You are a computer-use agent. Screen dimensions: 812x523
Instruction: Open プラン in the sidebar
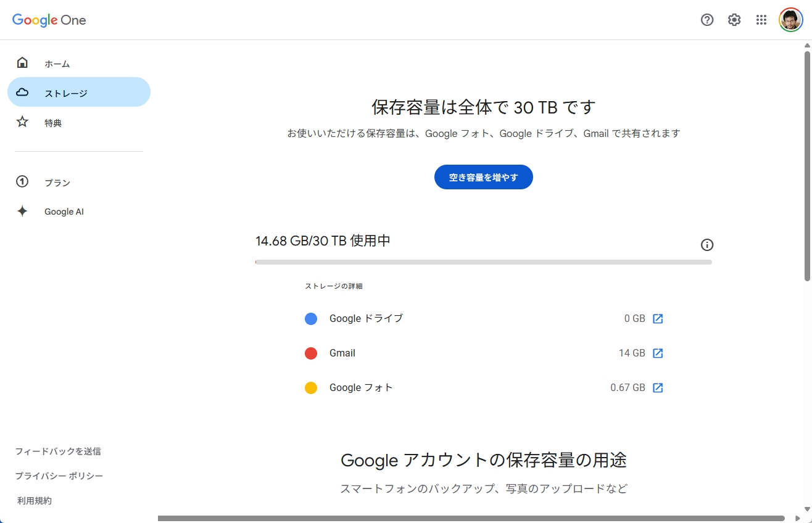(79, 182)
